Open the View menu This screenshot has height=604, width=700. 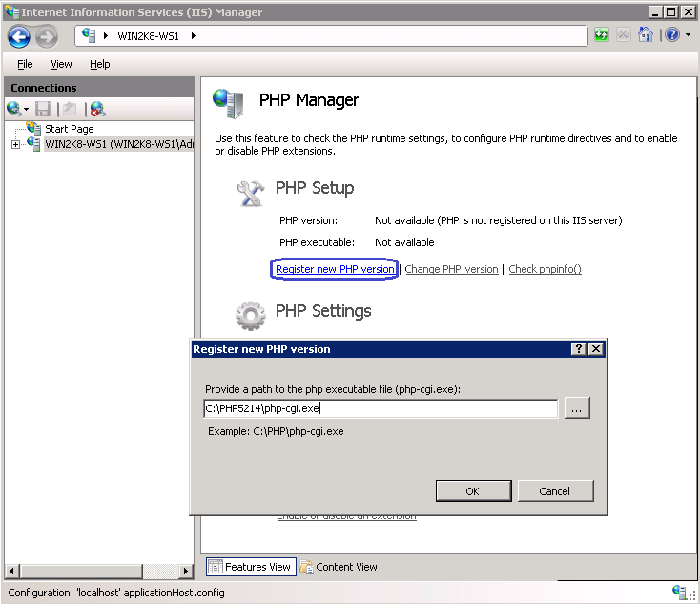coord(61,64)
